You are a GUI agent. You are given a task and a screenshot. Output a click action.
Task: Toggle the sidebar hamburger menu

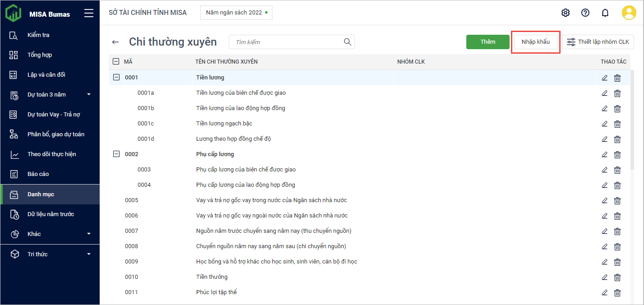click(89, 14)
